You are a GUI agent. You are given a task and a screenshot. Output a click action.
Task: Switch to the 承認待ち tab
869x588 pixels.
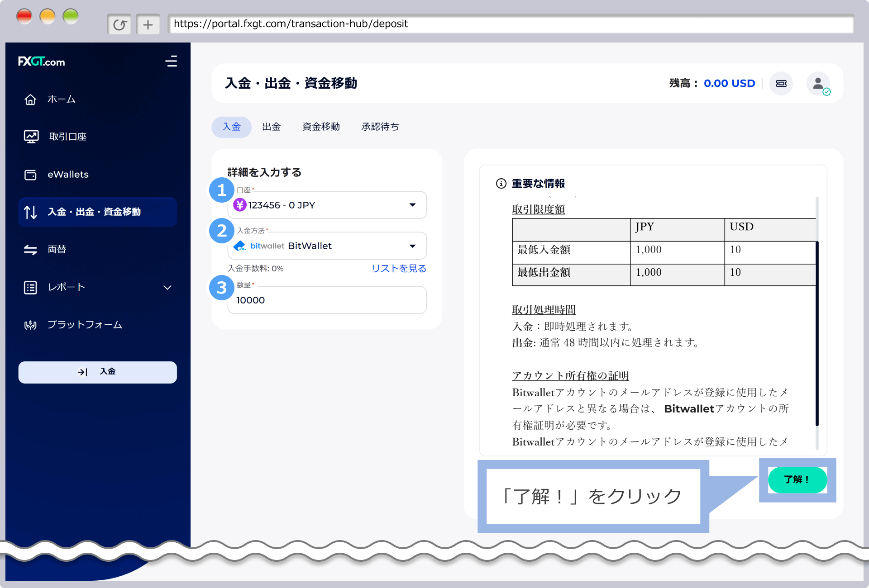pyautogui.click(x=380, y=127)
